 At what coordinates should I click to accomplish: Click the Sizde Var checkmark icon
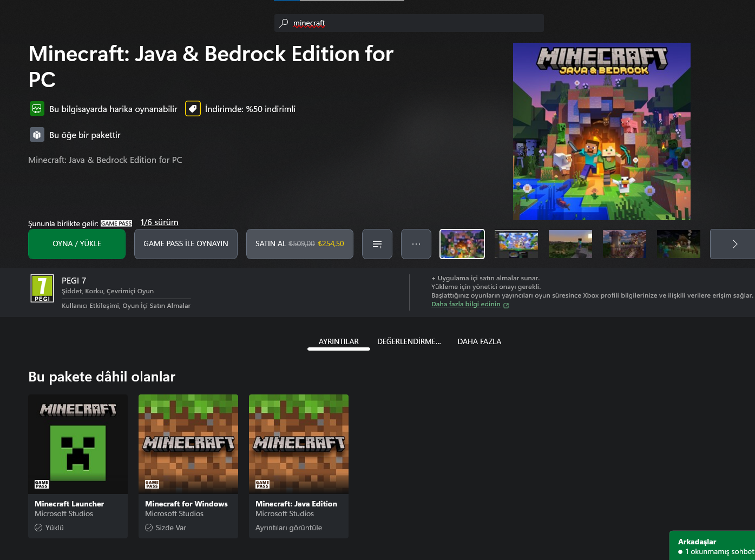pos(149,528)
